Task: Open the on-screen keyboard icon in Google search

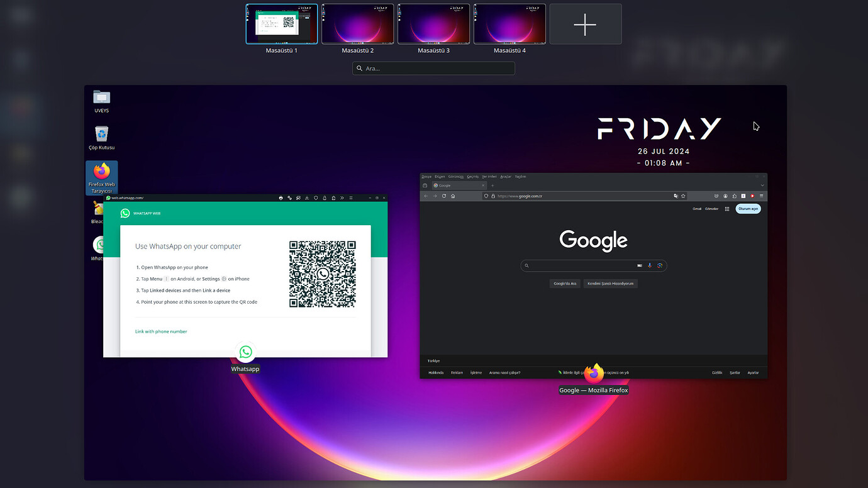Action: click(640, 265)
